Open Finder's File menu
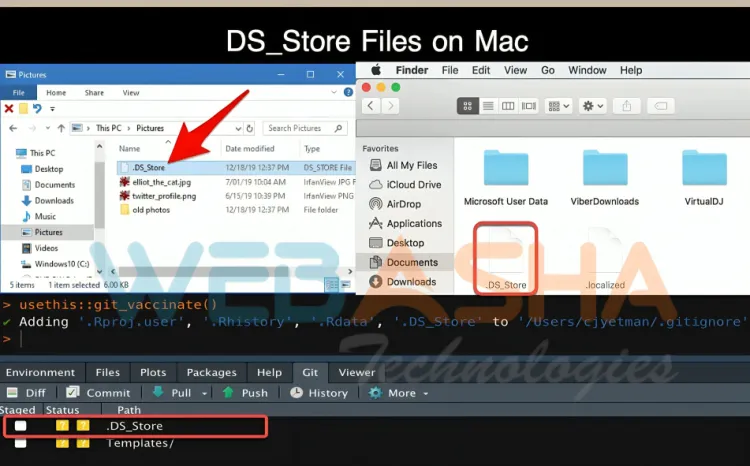The width and height of the screenshot is (750, 466). point(450,70)
